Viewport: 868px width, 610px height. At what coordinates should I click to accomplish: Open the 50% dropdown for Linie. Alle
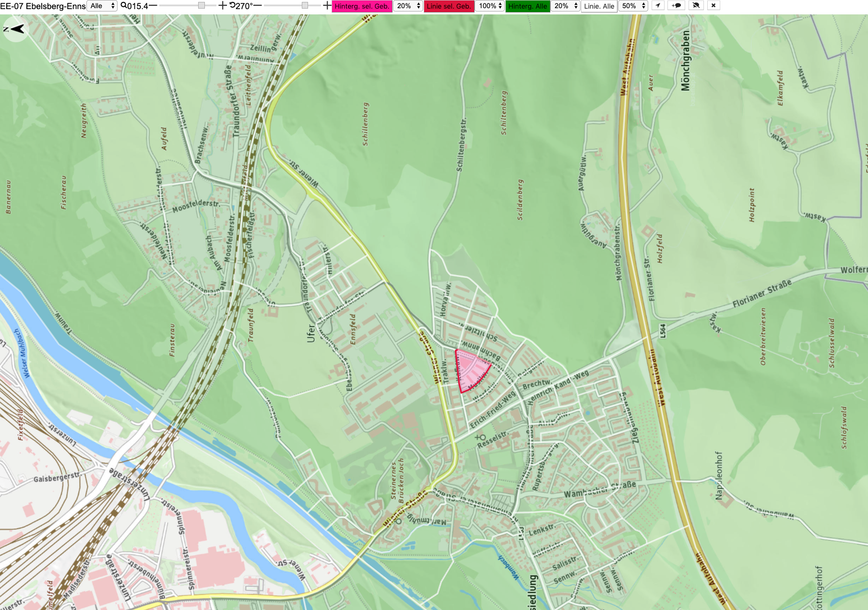coord(633,6)
